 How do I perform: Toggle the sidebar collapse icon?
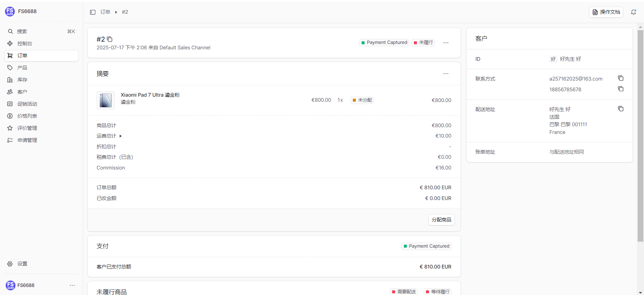click(93, 12)
